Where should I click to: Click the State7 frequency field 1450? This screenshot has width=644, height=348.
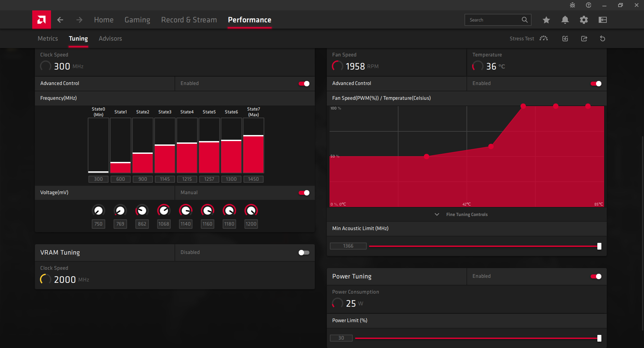[x=253, y=179]
